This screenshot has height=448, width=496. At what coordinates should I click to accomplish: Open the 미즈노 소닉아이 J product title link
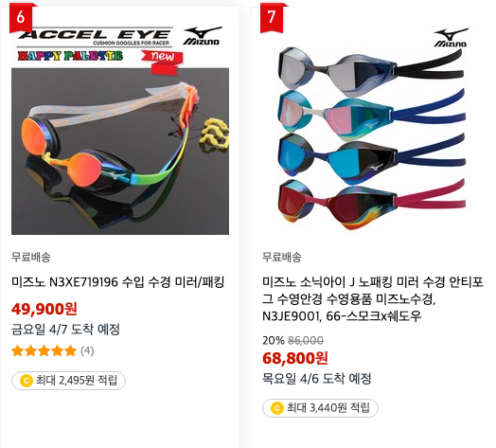pos(373,299)
